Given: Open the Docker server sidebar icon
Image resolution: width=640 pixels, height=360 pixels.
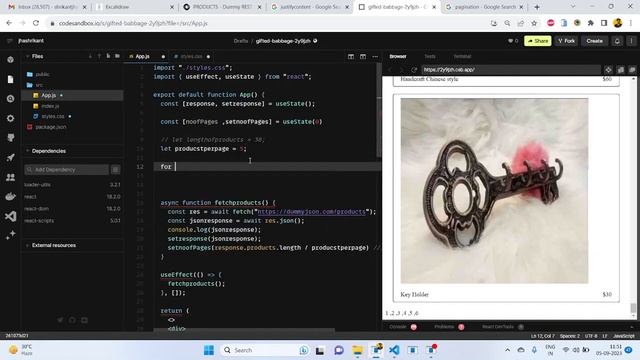Looking at the screenshot, I should pos(11,196).
